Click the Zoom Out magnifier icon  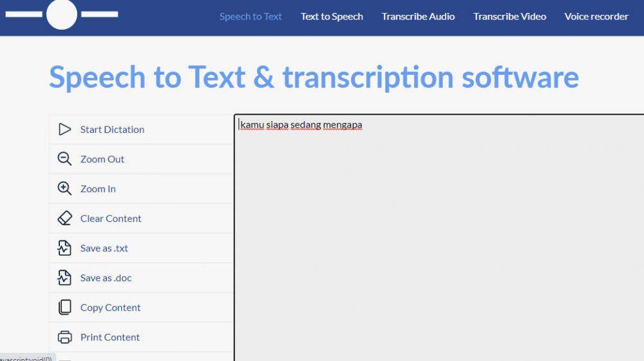pos(64,159)
